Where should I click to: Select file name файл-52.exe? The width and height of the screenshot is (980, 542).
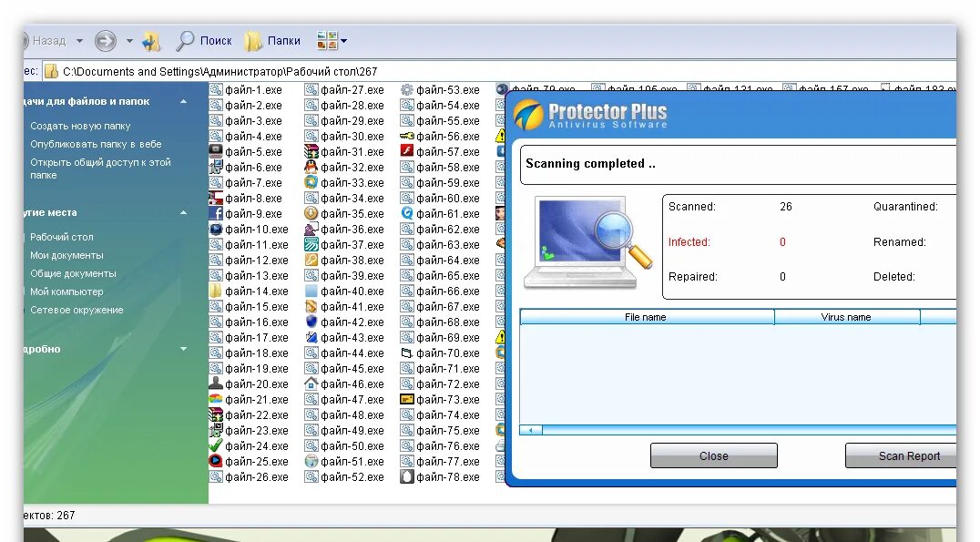[x=352, y=477]
